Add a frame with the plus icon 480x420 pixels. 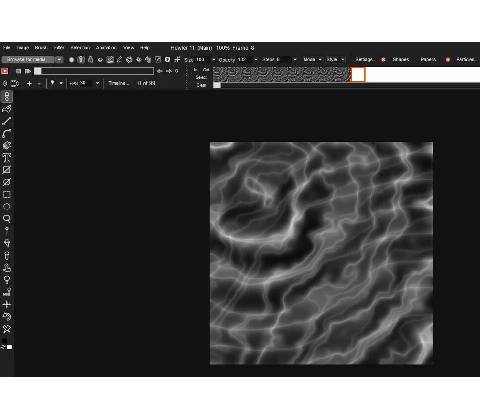point(29,83)
